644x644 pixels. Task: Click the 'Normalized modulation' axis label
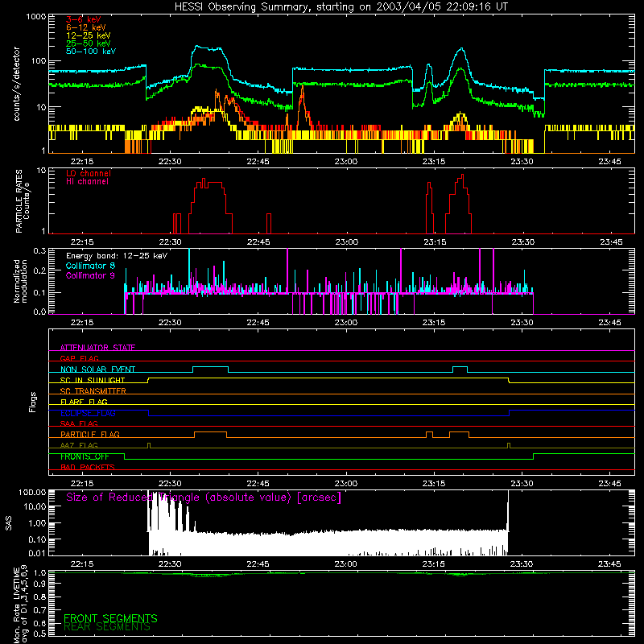click(x=20, y=281)
